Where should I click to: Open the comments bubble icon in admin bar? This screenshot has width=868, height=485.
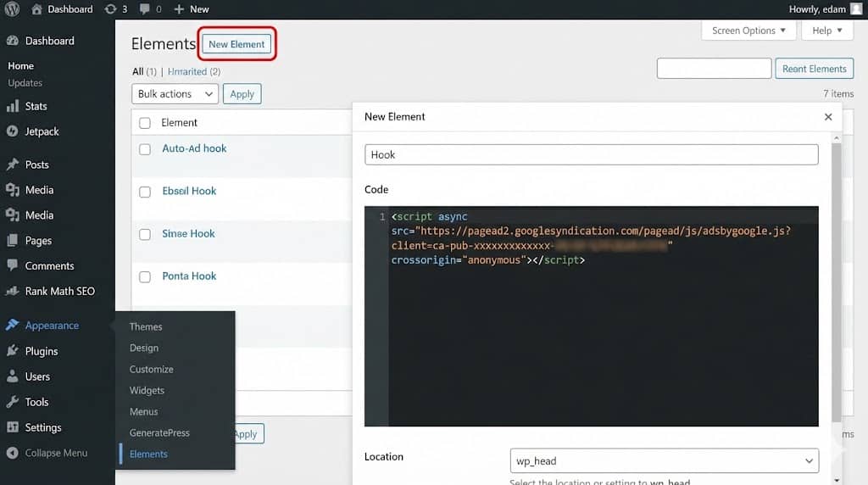pyautogui.click(x=144, y=8)
